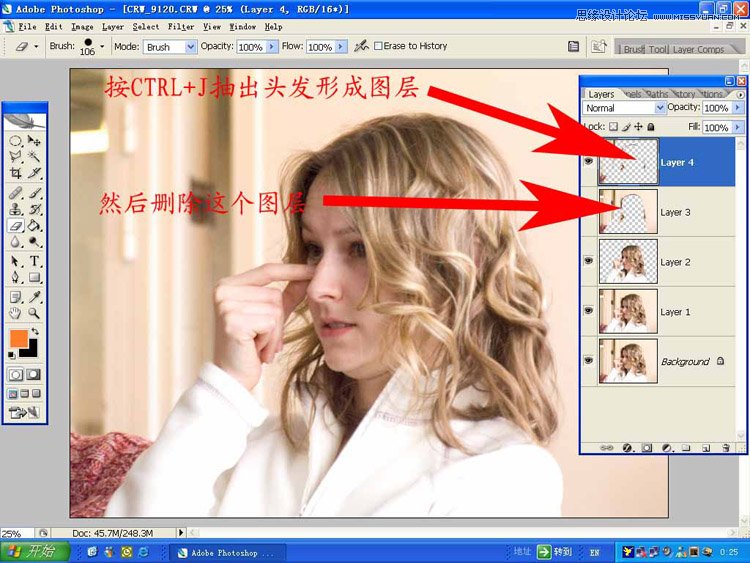This screenshot has width=750, height=563.
Task: Select the Brush tool in the toolbox
Action: (x=34, y=193)
